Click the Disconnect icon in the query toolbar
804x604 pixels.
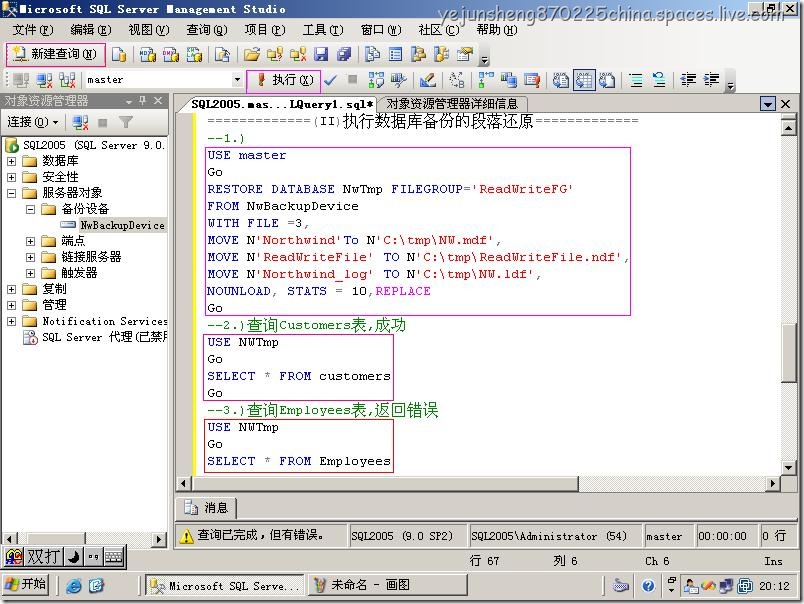[x=45, y=80]
